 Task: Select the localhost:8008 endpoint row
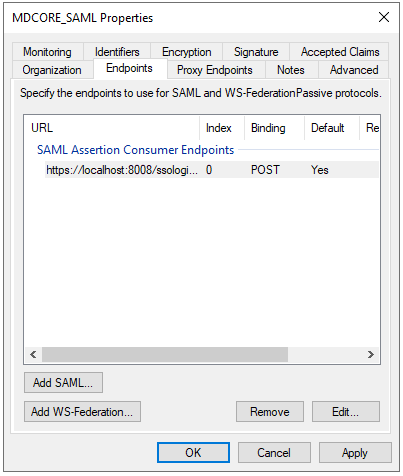[x=212, y=170]
